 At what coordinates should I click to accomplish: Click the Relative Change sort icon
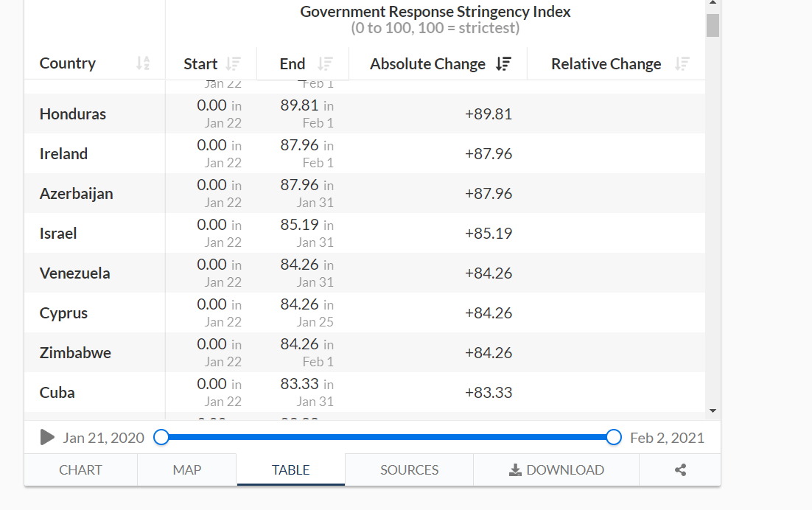pos(683,64)
